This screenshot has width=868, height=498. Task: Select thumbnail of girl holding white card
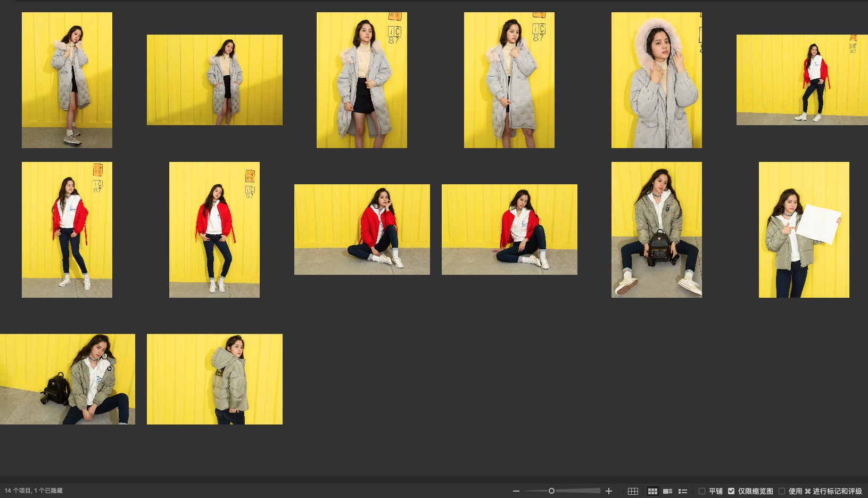click(x=804, y=230)
